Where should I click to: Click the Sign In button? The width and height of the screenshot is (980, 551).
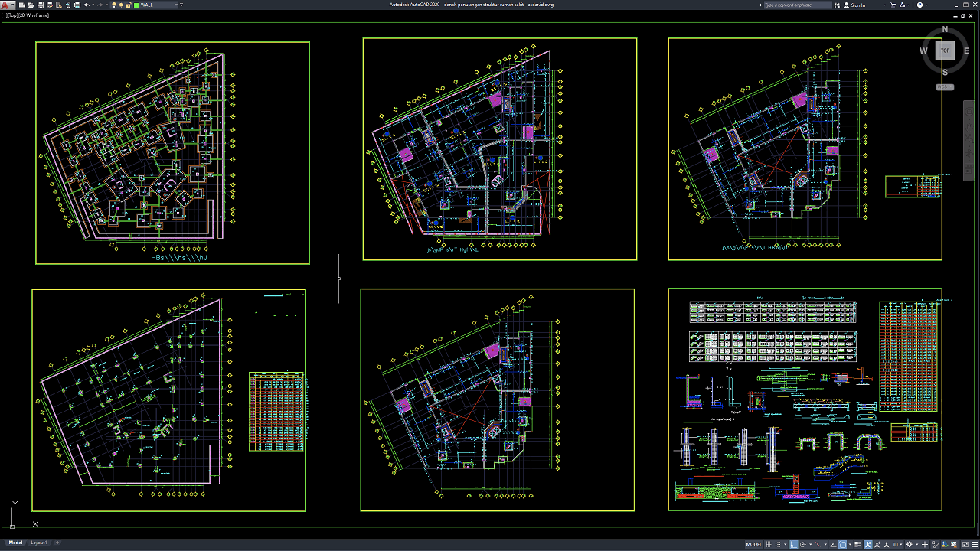pos(858,5)
